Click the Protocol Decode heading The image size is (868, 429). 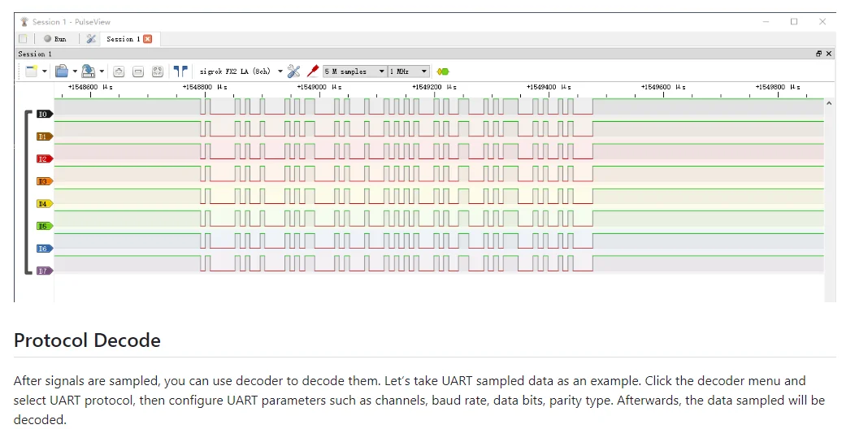[87, 340]
